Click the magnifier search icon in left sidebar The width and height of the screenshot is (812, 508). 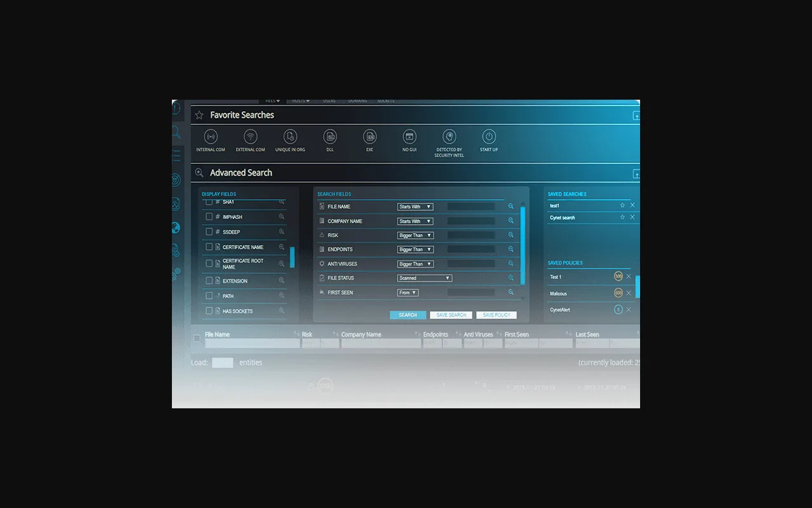[x=176, y=132]
